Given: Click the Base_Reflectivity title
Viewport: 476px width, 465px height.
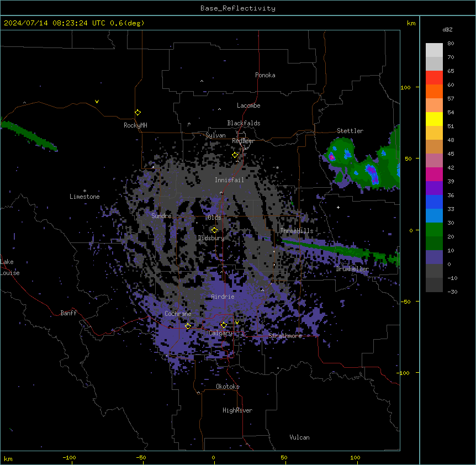Looking at the screenshot, I should (x=238, y=8).
